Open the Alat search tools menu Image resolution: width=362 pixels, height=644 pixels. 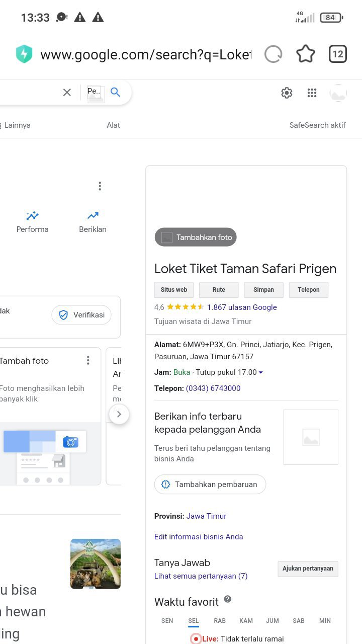point(113,125)
